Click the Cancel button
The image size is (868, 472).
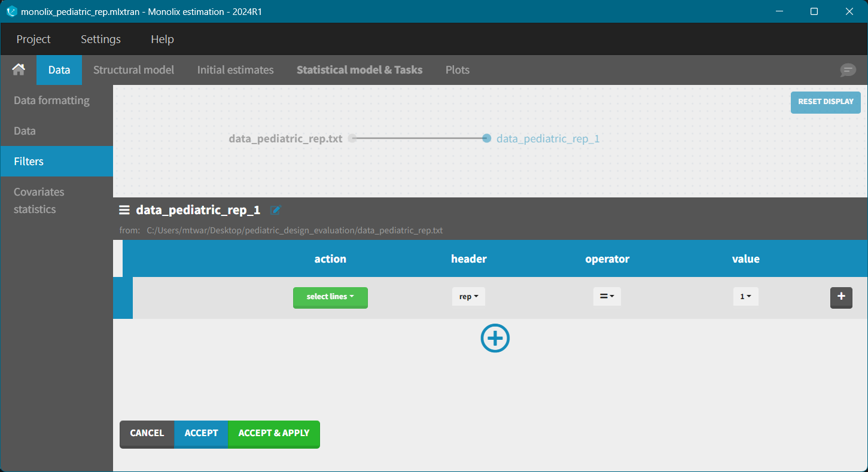[147, 434]
